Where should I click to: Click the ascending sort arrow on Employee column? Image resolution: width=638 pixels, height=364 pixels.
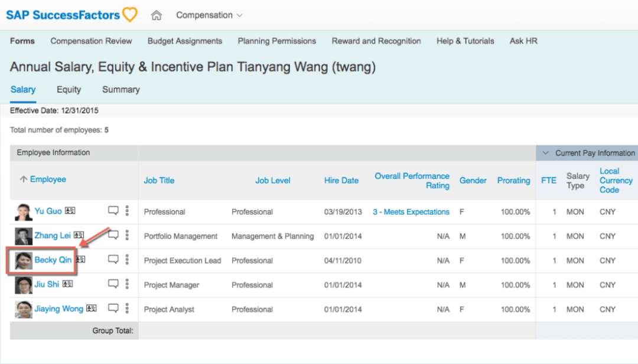point(22,179)
